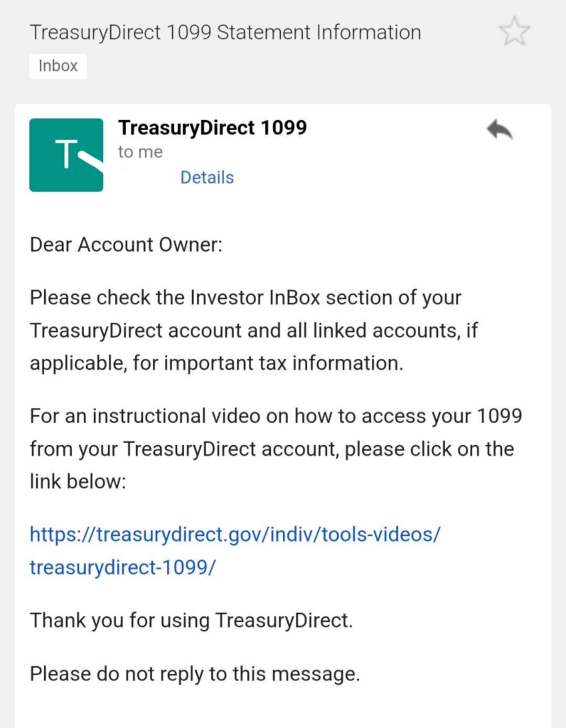Open the sender's teal T avatar

click(x=66, y=155)
